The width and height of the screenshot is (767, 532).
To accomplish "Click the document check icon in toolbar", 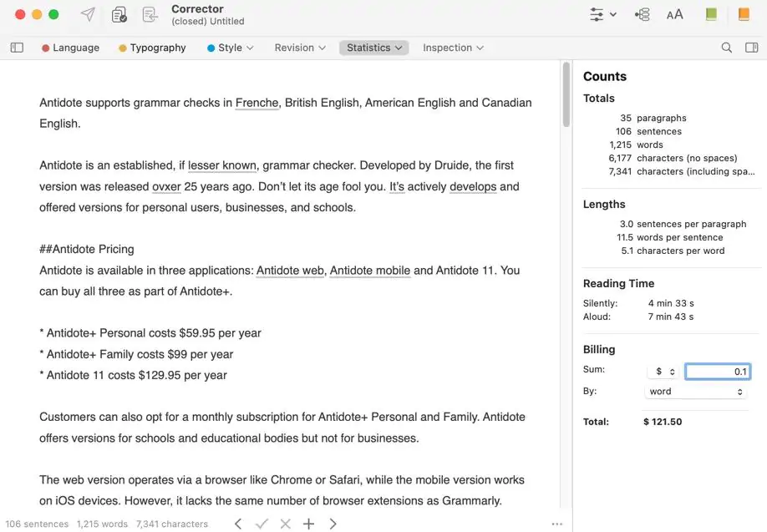I will 119,15.
